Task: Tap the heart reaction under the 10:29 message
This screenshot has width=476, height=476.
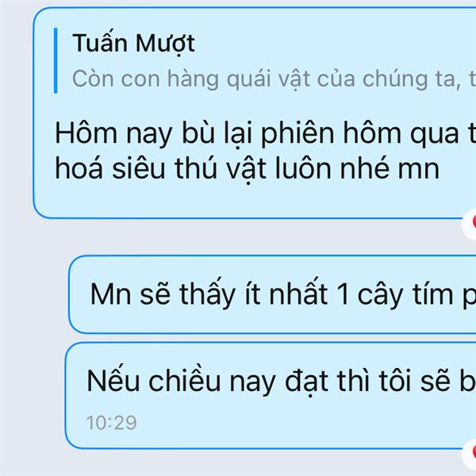Action: 470,455
